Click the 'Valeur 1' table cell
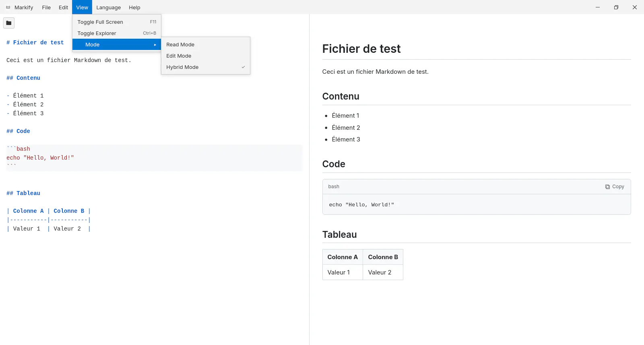 click(343, 272)
